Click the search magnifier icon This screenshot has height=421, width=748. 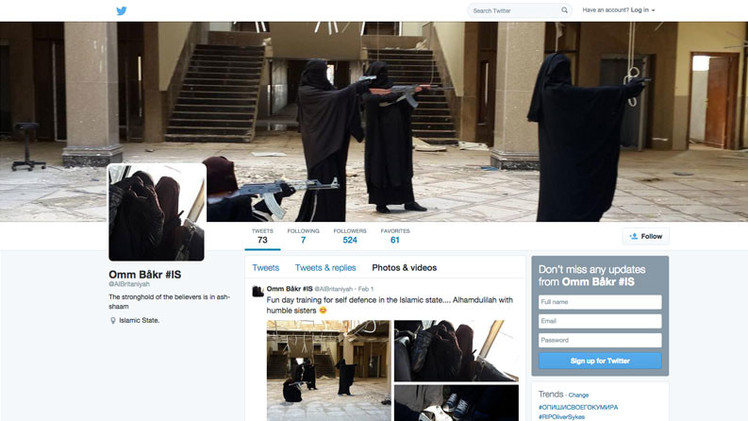[564, 10]
